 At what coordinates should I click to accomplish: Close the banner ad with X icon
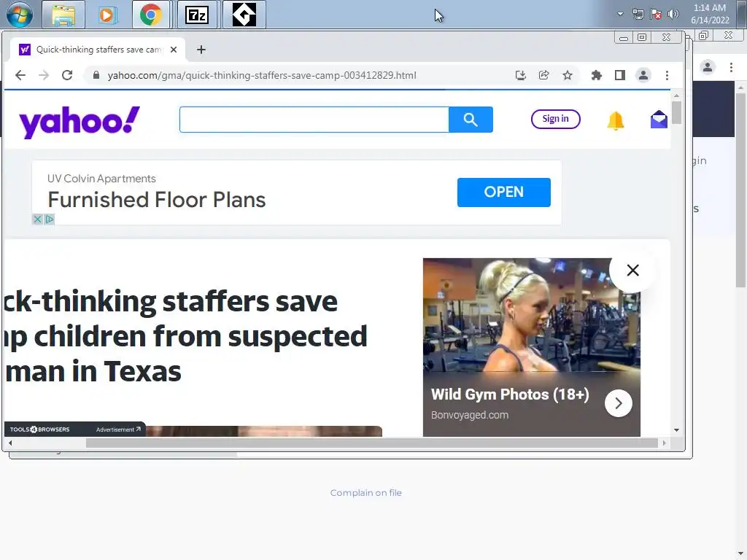37,219
